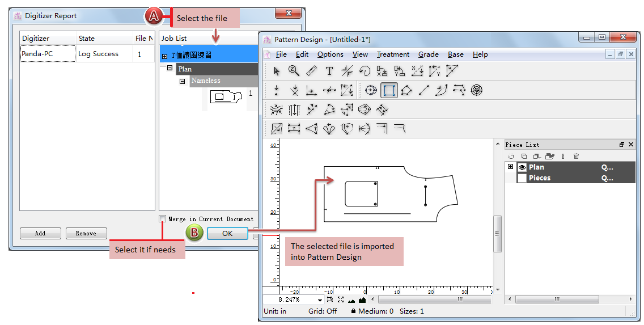Collapse the Nameless node in Job List
644x325 pixels.
tap(183, 81)
